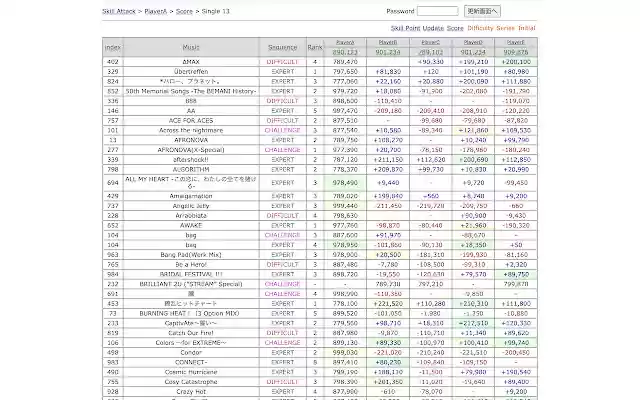Screen dimensions: 640x400
Task: Select the Cosy Catastrophe title
Action: 191,382
